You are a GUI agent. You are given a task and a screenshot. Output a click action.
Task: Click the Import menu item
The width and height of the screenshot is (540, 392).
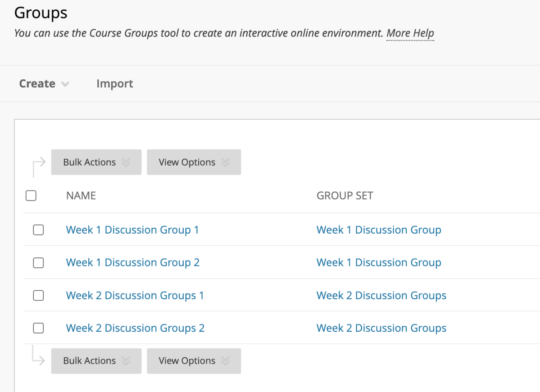tap(114, 84)
